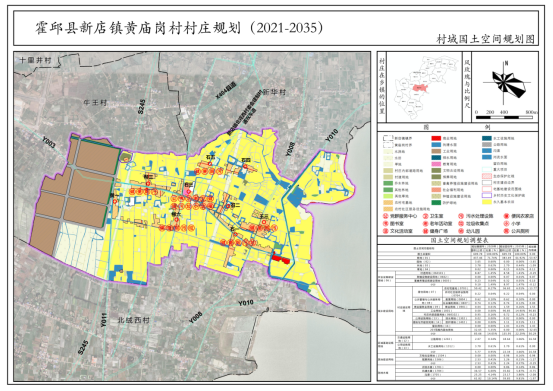
Task: Click the 便民农家店 legend icon
Action: (x=506, y=216)
